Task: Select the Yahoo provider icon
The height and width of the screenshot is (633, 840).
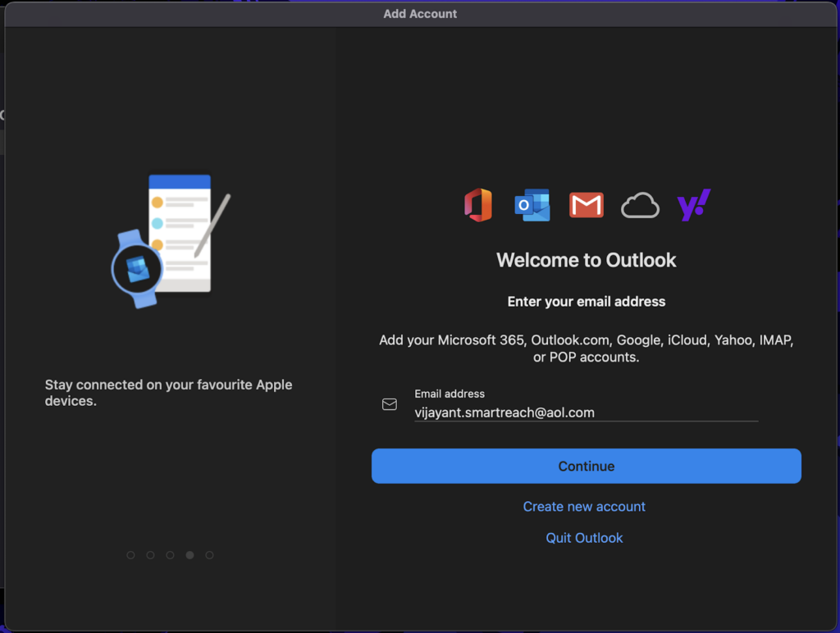Action: click(x=693, y=205)
